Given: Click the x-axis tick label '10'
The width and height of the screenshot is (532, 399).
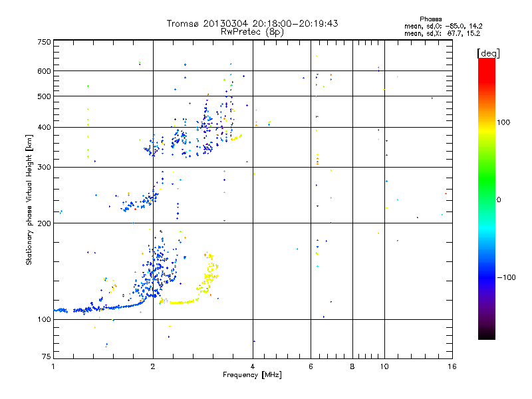Looking at the screenshot, I should click(x=384, y=366).
